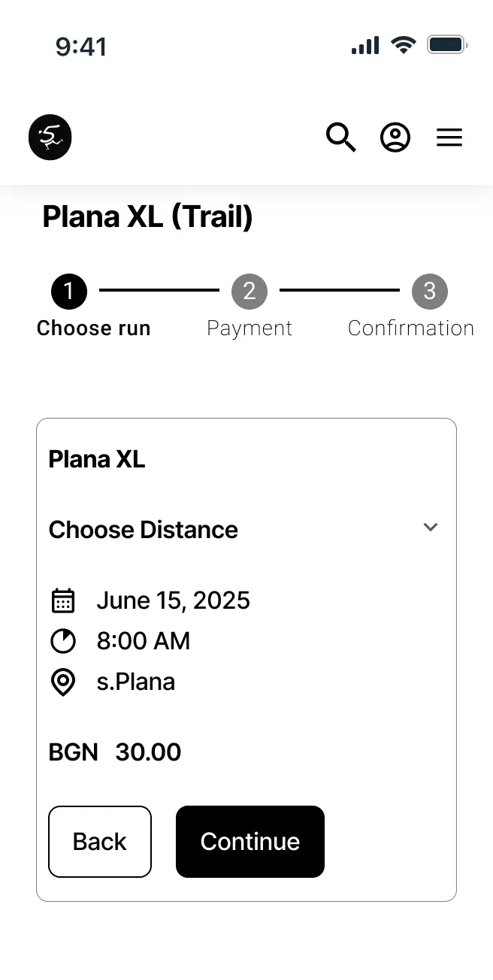493x980 pixels.
Task: Tap the Wi-Fi status icon
Action: (404, 46)
